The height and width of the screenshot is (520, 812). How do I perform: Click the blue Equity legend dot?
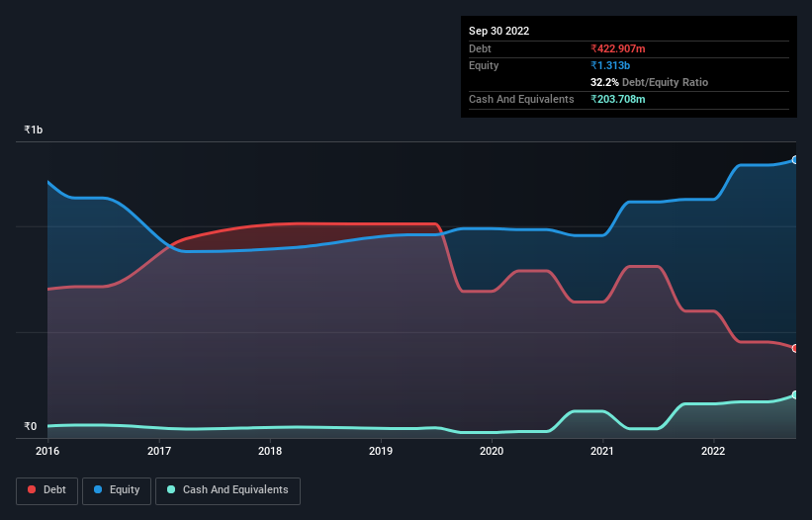tap(98, 489)
